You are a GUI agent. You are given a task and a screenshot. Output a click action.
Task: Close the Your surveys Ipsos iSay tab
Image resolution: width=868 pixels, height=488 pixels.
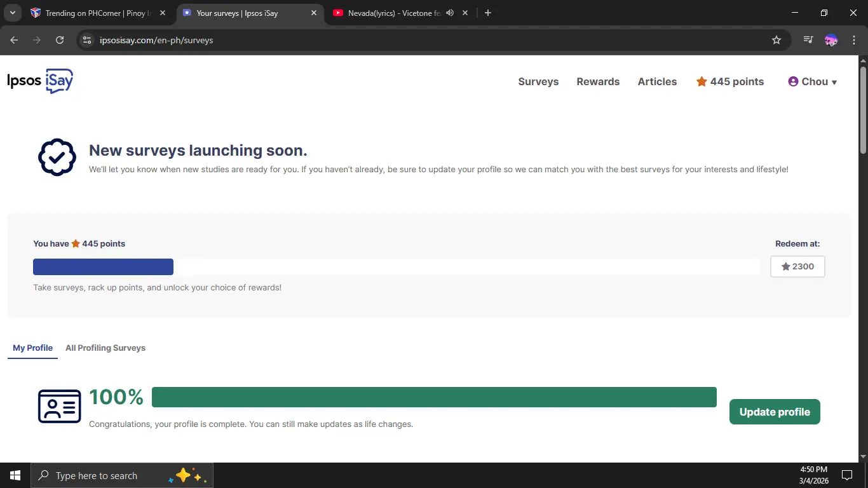click(313, 13)
